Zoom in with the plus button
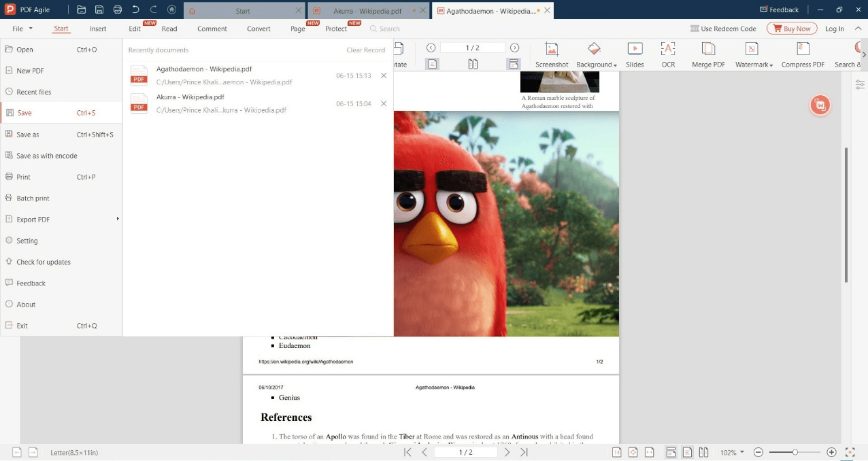This screenshot has height=461, width=868. (x=831, y=452)
